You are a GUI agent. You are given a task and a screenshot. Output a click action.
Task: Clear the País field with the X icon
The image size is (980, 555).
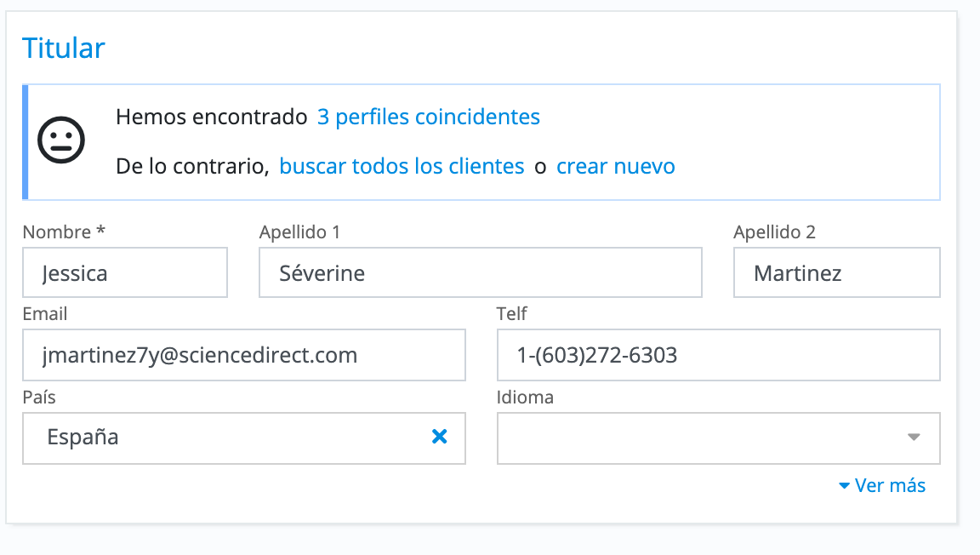point(439,438)
